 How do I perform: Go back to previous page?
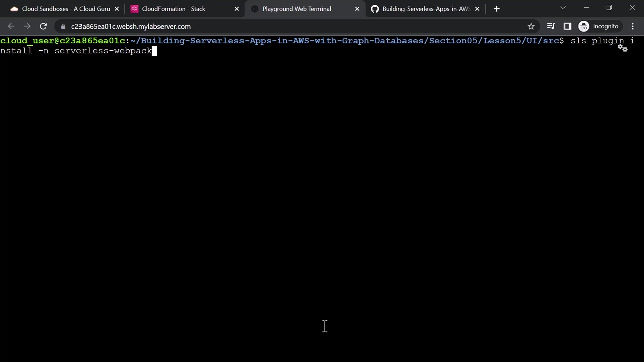11,26
